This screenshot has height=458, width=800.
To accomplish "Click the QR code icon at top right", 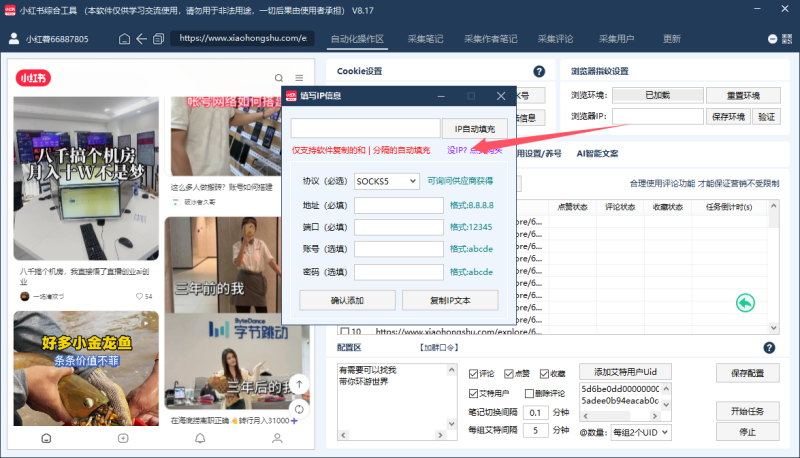I will 787,39.
